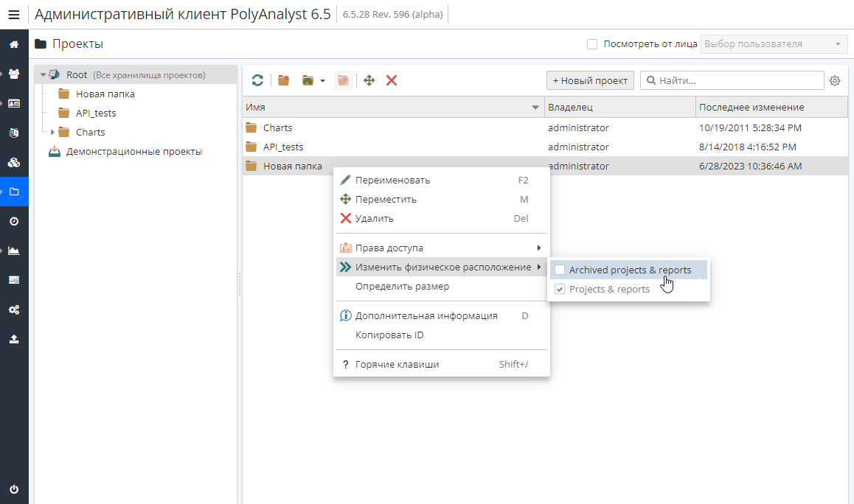Sort by Владелец column header
The width and height of the screenshot is (854, 504).
tap(619, 108)
